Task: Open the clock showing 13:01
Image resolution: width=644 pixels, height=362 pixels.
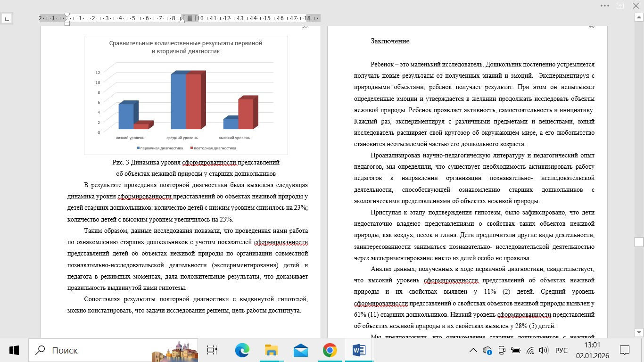Action: pyautogui.click(x=592, y=350)
